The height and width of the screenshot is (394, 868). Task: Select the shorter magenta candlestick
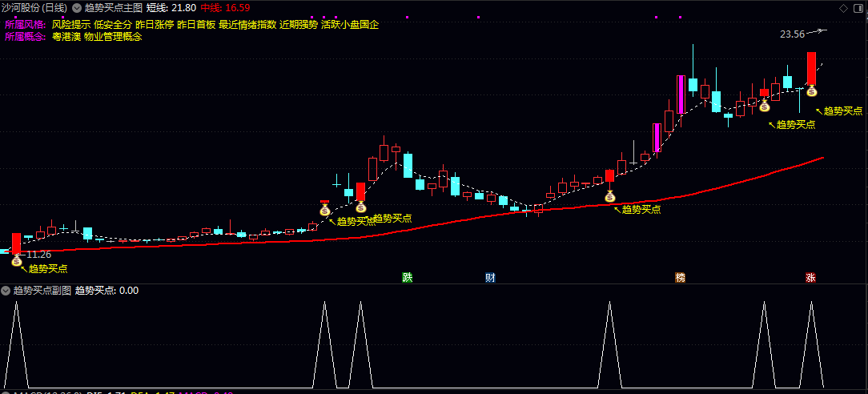click(657, 138)
